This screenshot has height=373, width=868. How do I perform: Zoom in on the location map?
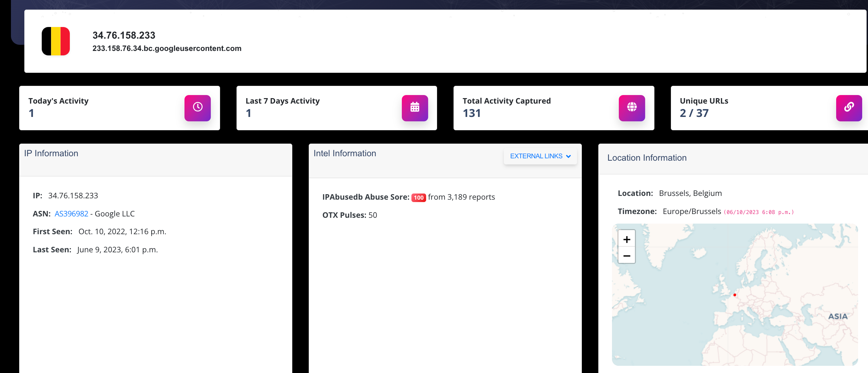[626, 239]
